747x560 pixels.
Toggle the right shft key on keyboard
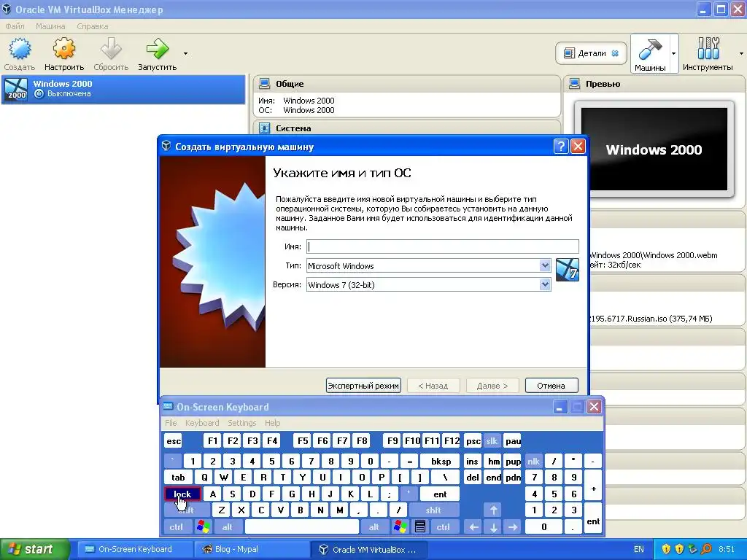coord(434,510)
